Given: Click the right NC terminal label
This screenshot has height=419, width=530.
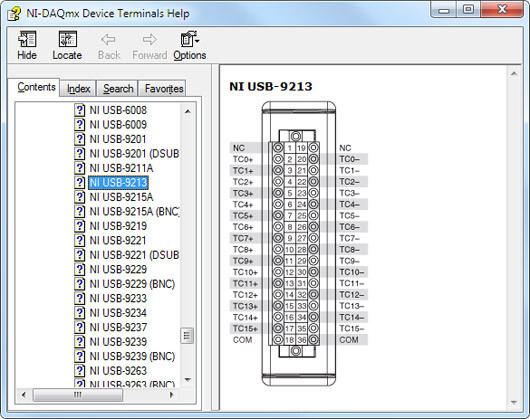Looking at the screenshot, I should (x=345, y=148).
